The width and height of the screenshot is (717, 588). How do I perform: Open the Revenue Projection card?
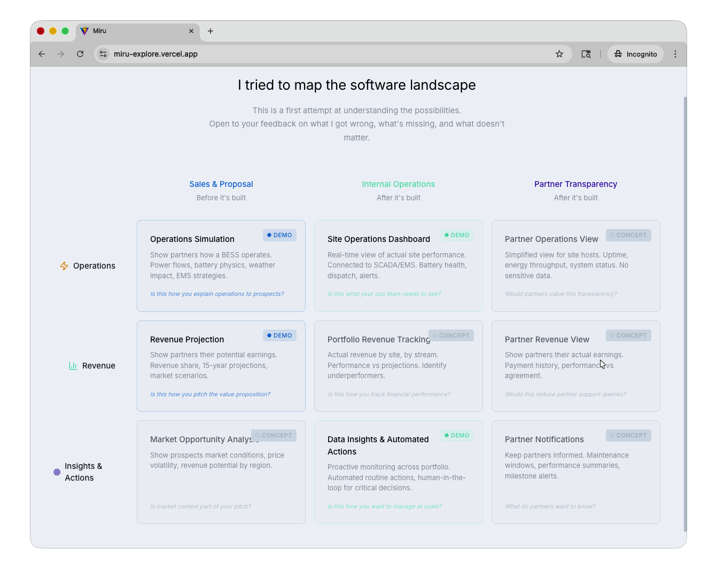pos(221,366)
